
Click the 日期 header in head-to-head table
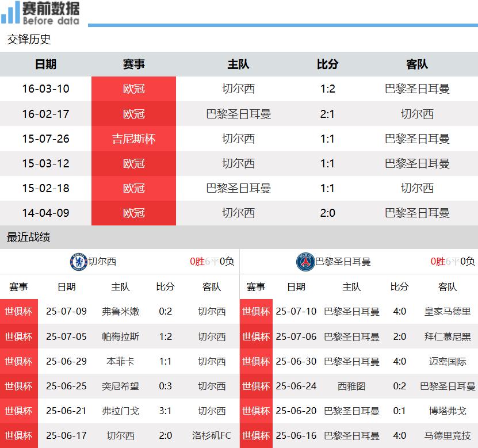[45, 64]
